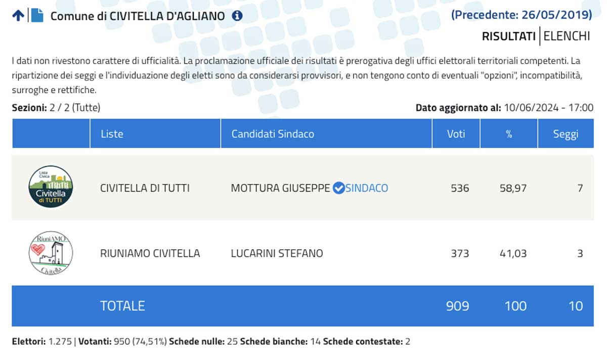This screenshot has height=364, width=607.
Task: Open the blue document icon
Action: tap(37, 16)
